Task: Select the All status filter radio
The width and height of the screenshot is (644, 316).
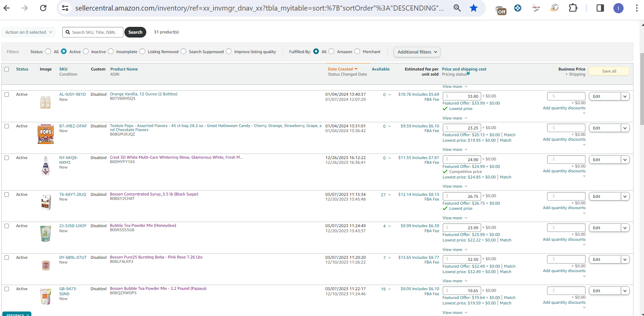Action: point(48,51)
